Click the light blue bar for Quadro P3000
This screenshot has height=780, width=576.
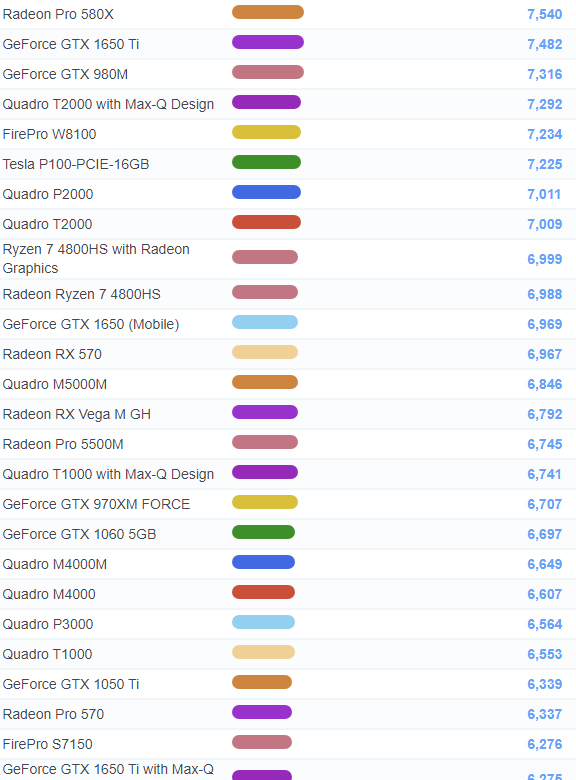click(x=263, y=622)
